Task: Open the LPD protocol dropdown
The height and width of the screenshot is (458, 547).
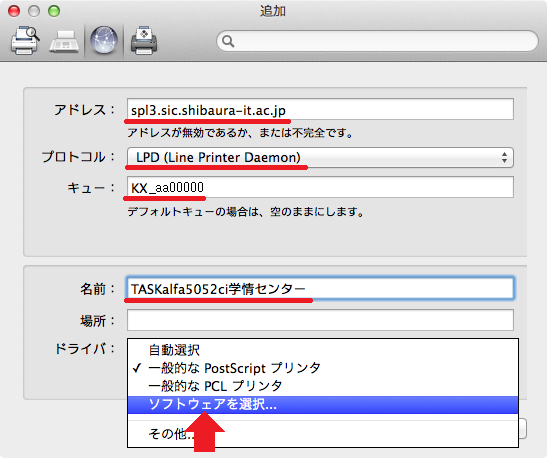Action: [x=320, y=157]
